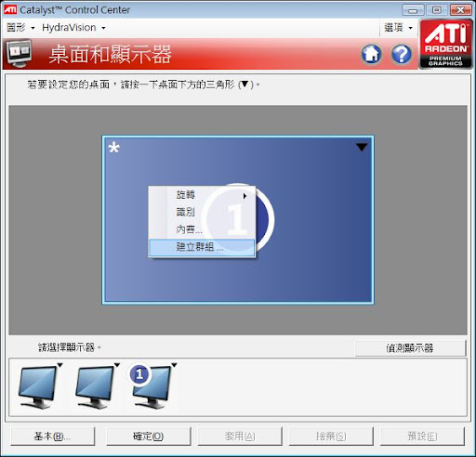Select the second disconnected monitor icon
Screen dimensions: 476x457
click(x=96, y=386)
